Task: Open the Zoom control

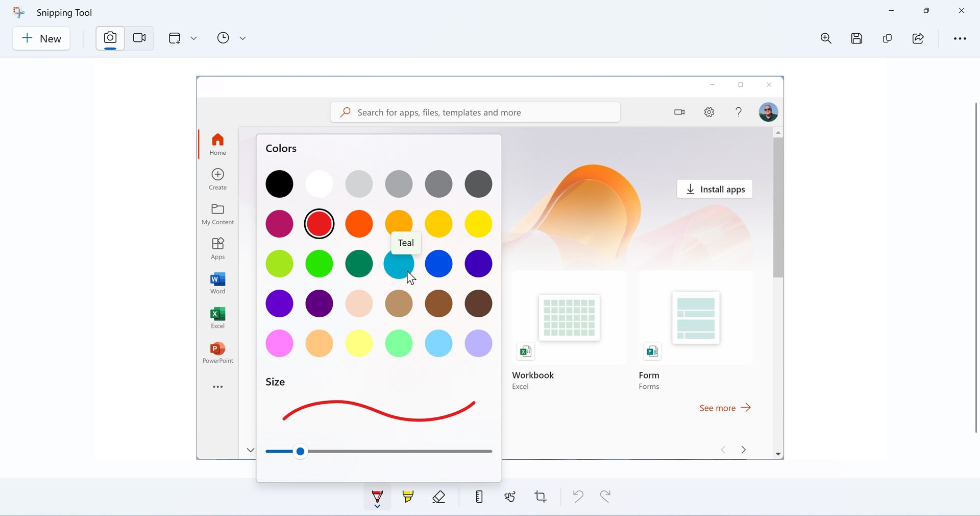Action: 826,39
